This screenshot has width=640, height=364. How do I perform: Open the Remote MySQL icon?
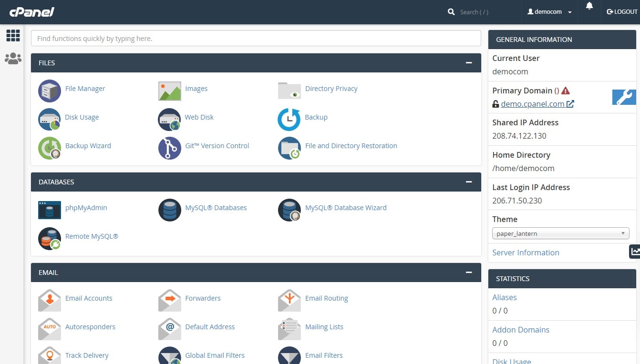(50, 239)
